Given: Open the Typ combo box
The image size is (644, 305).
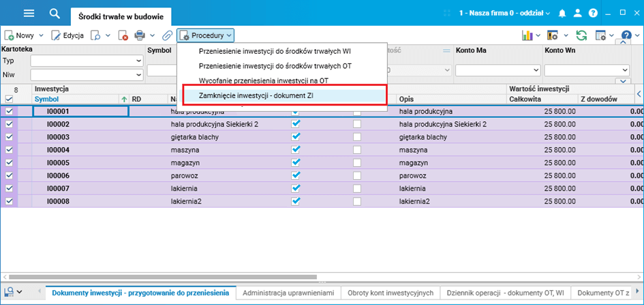Looking at the screenshot, I should click(87, 61).
